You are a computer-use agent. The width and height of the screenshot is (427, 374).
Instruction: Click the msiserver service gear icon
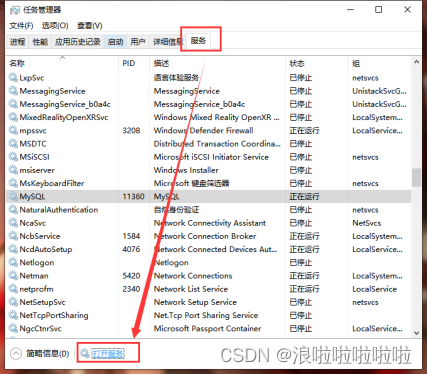(x=13, y=170)
